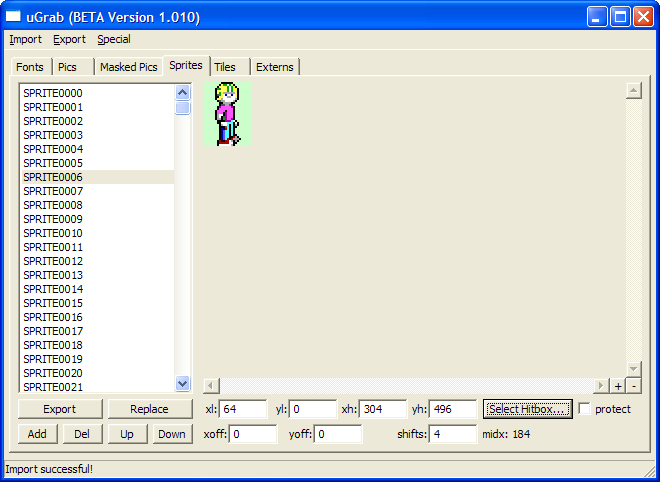660x482 pixels.
Task: Click the Select Hitbox button
Action: click(528, 409)
